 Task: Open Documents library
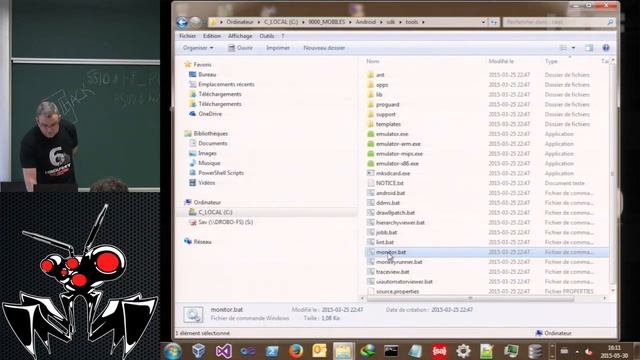[x=213, y=143]
